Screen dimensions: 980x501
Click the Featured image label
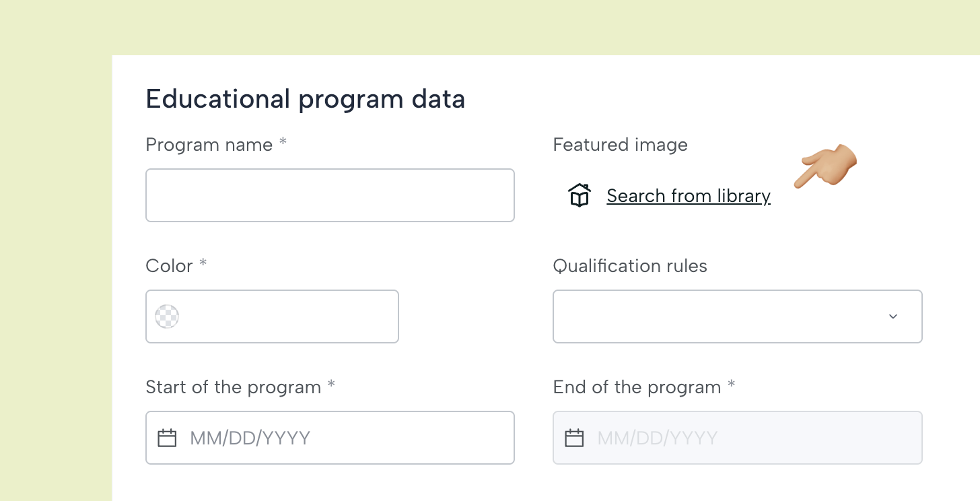(621, 145)
